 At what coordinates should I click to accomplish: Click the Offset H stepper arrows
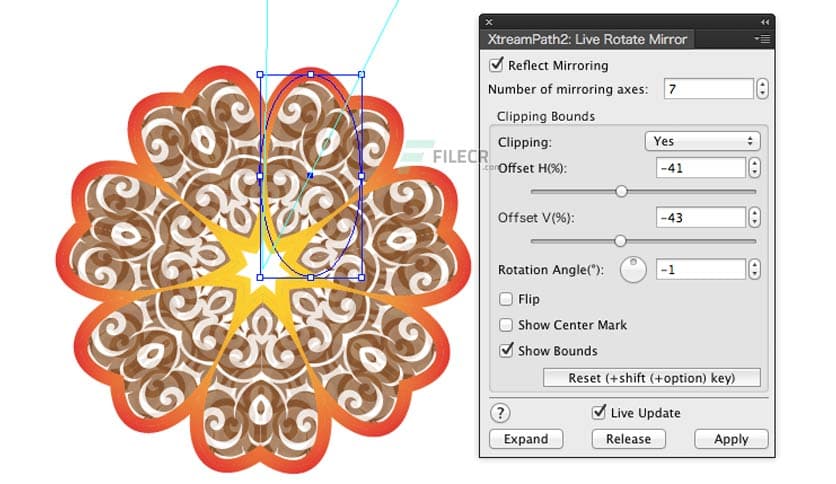754,168
